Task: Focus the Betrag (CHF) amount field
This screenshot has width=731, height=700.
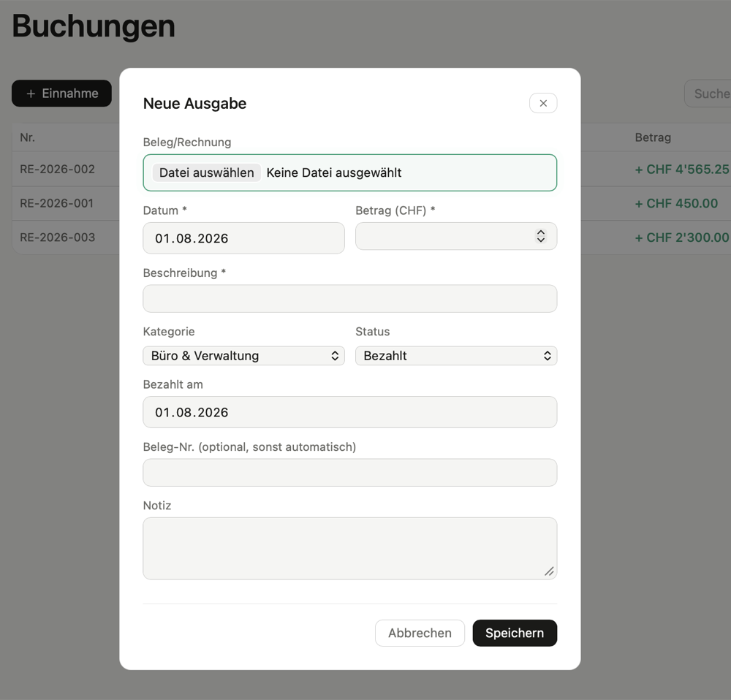Action: pyautogui.click(x=456, y=236)
